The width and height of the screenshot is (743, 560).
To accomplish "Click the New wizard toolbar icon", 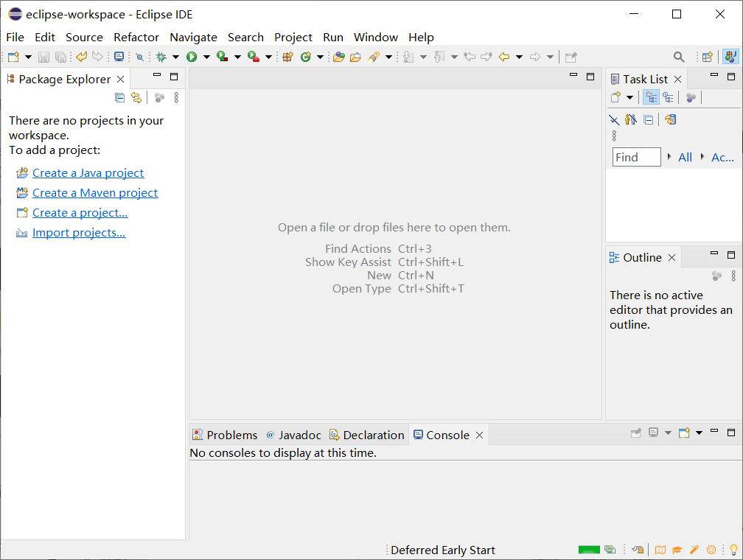I will [13, 57].
